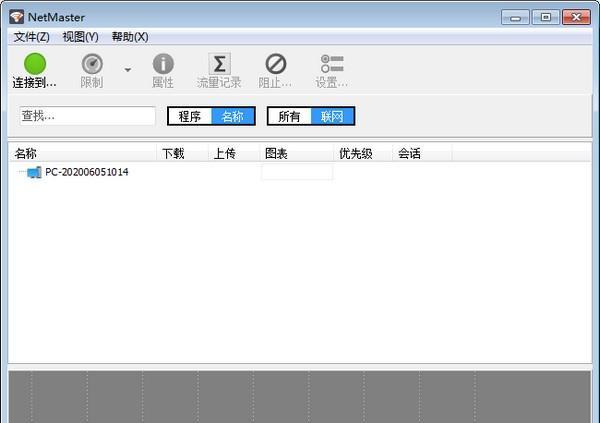
Task: Open the View 视图(Y) menu
Action: tap(80, 37)
